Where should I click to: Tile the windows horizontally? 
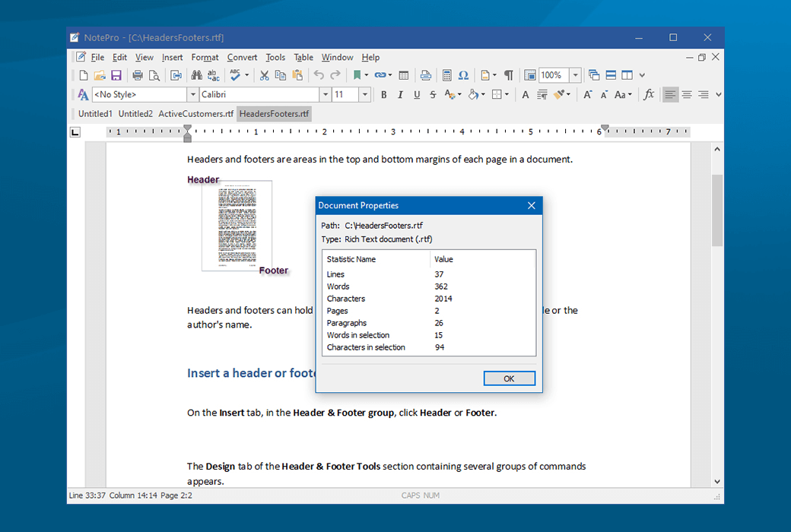(611, 76)
